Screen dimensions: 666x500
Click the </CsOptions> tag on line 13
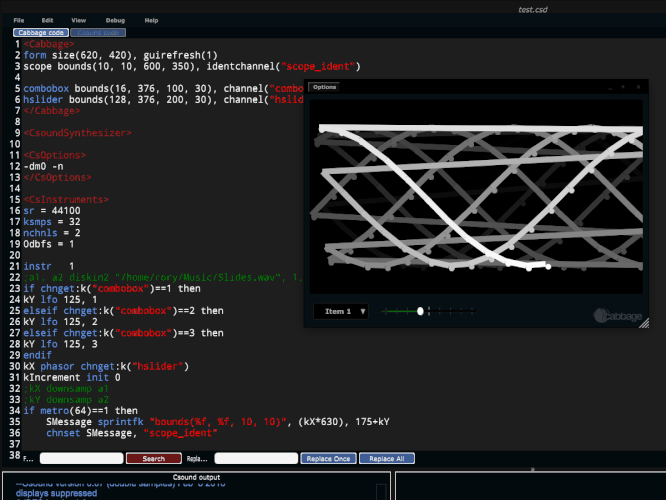click(x=57, y=177)
